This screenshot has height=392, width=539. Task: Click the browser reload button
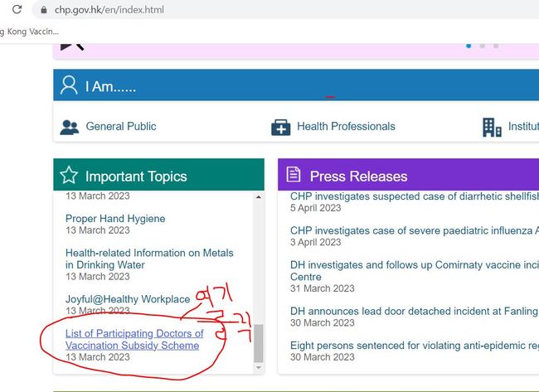(x=16, y=10)
